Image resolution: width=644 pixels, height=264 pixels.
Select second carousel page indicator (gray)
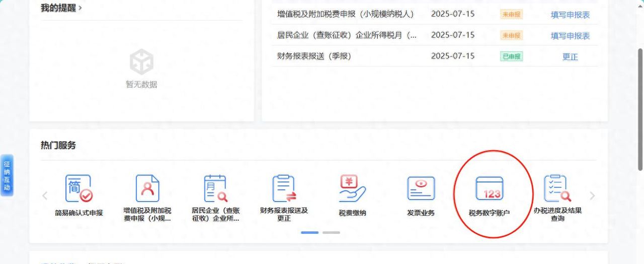[x=331, y=233]
